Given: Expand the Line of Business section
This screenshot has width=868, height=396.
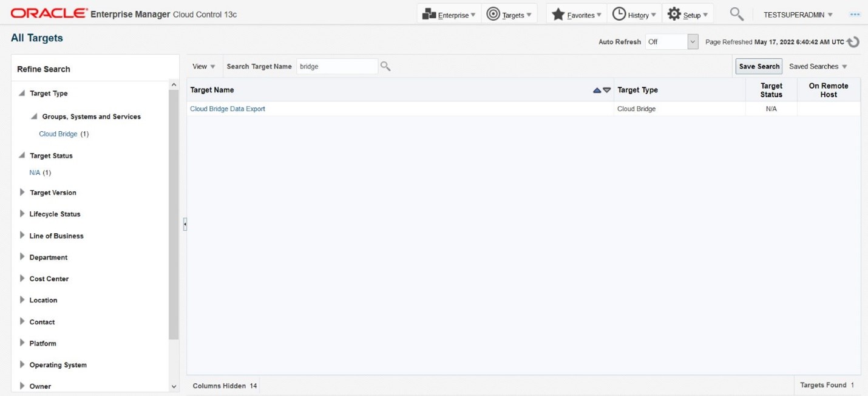Looking at the screenshot, I should (x=22, y=235).
